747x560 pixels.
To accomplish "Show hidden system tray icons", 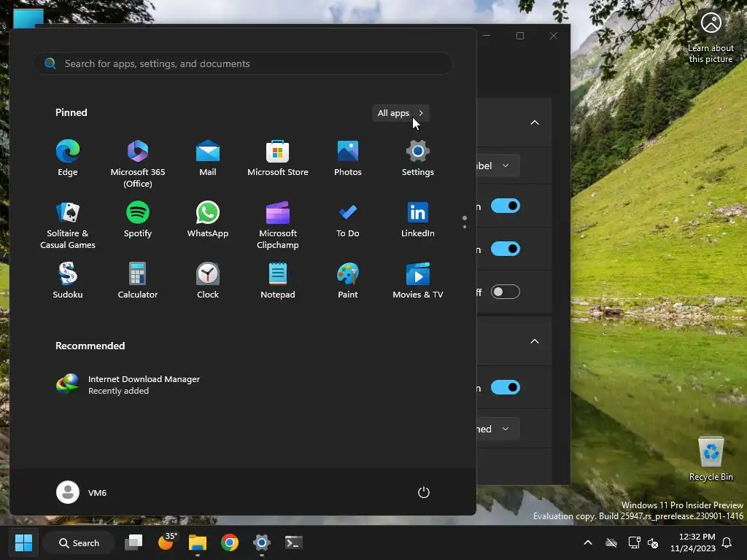I will (588, 542).
